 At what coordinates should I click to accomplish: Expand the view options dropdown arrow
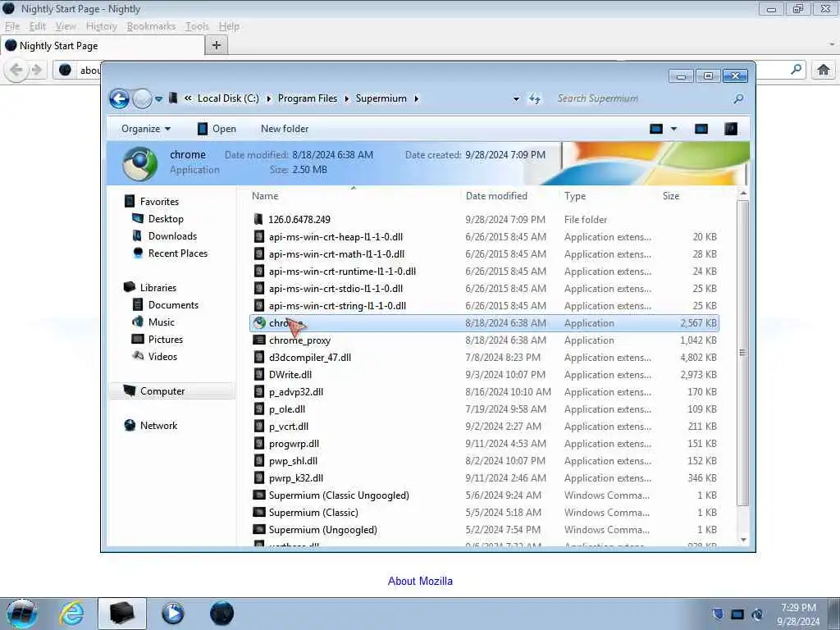[x=674, y=129]
